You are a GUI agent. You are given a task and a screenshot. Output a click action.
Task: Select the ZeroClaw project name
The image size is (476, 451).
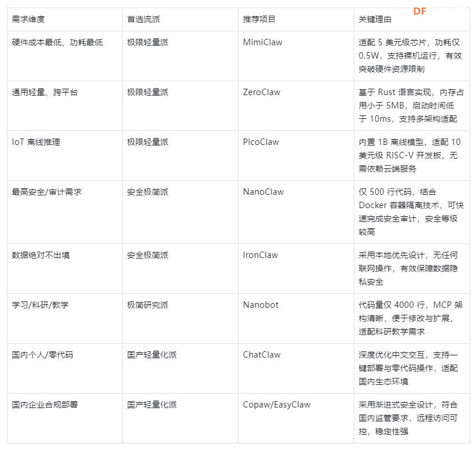pyautogui.click(x=259, y=92)
